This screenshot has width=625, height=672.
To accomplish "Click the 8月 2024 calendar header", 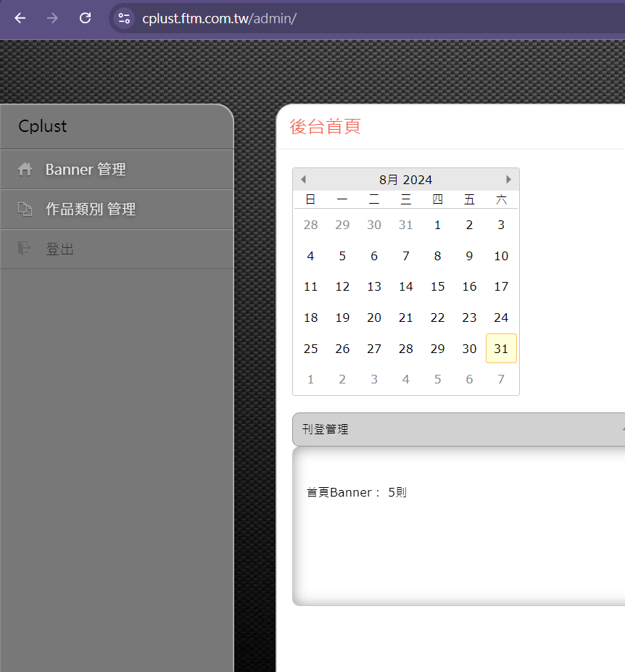I will (405, 180).
